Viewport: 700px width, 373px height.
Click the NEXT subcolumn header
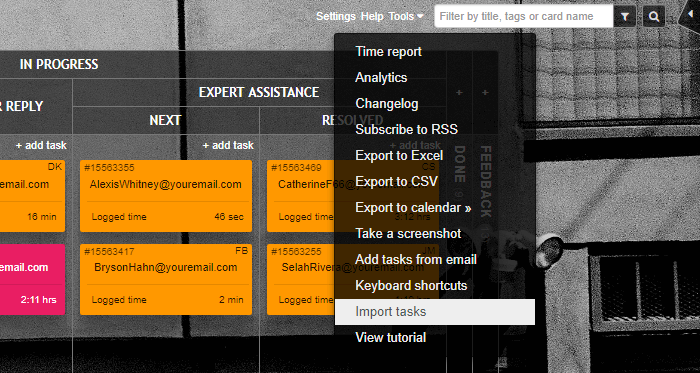(x=165, y=120)
